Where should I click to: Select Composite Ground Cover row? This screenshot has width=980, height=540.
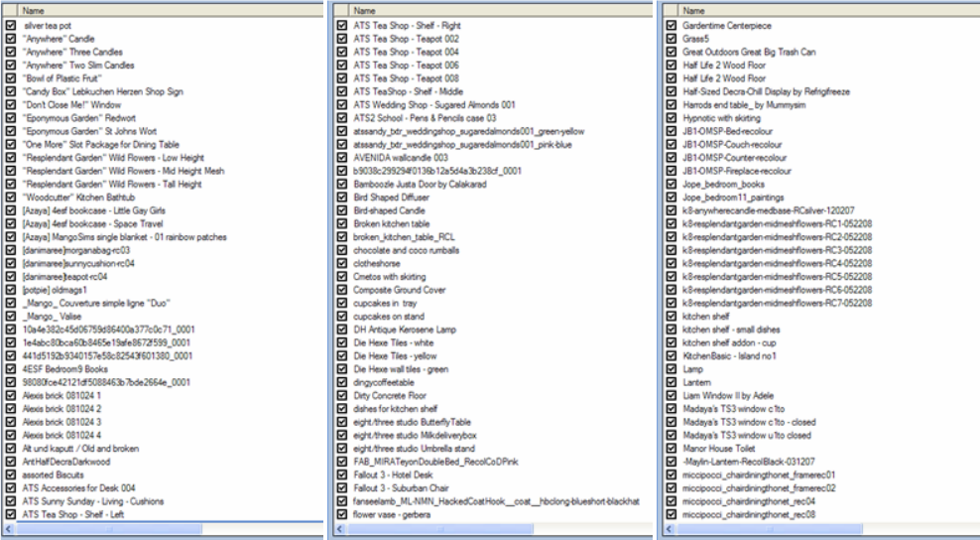tap(400, 290)
